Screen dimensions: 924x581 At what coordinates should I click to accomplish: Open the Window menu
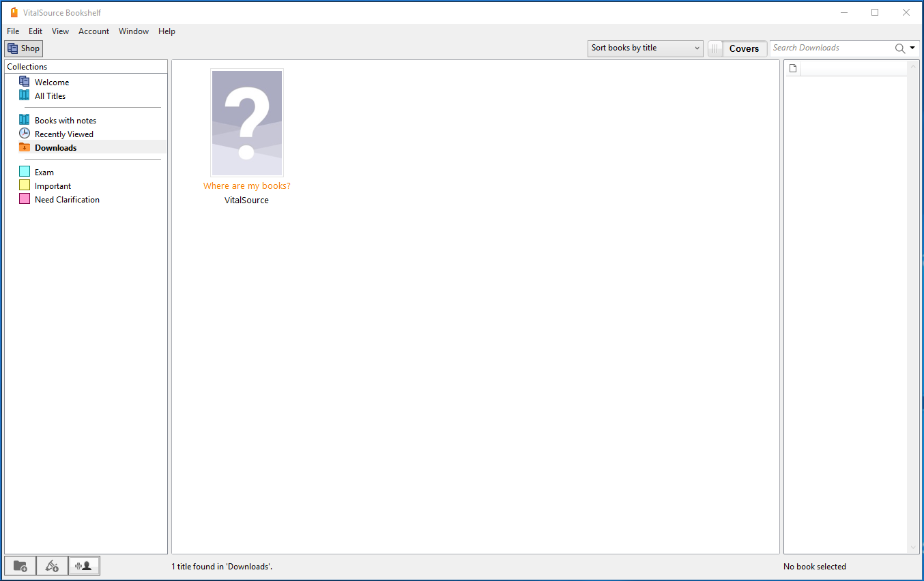pyautogui.click(x=133, y=31)
